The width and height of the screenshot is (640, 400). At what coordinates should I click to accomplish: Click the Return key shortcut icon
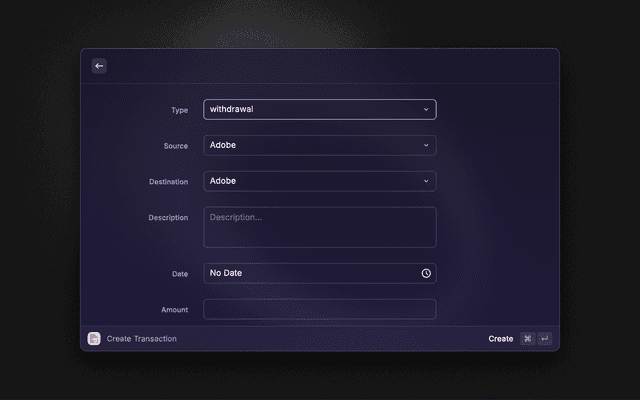[x=544, y=339]
